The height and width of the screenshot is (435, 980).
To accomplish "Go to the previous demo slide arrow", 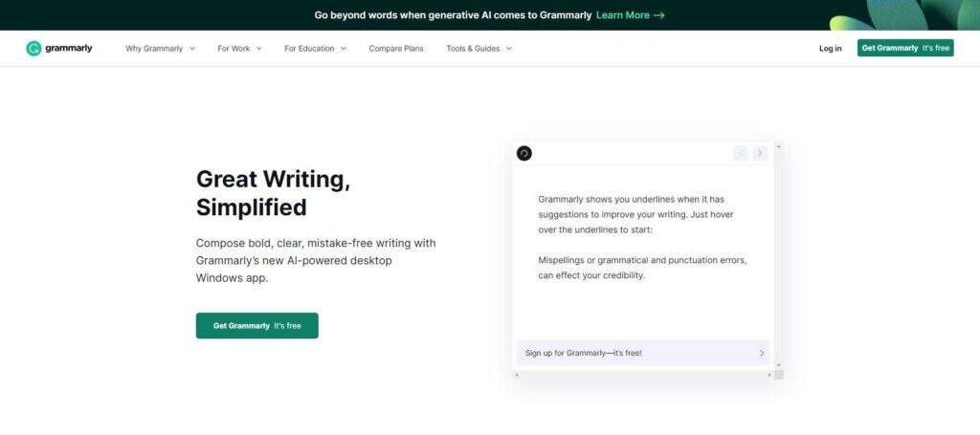I will (741, 153).
